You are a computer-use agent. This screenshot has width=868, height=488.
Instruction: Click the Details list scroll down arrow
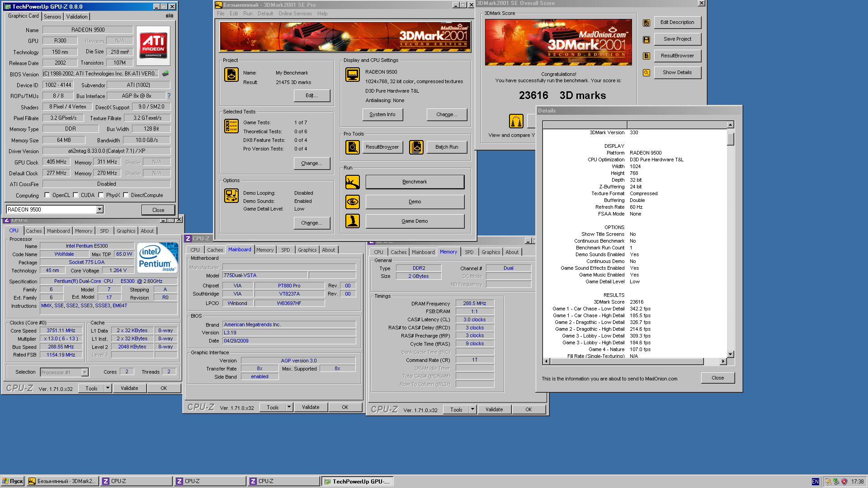click(731, 354)
